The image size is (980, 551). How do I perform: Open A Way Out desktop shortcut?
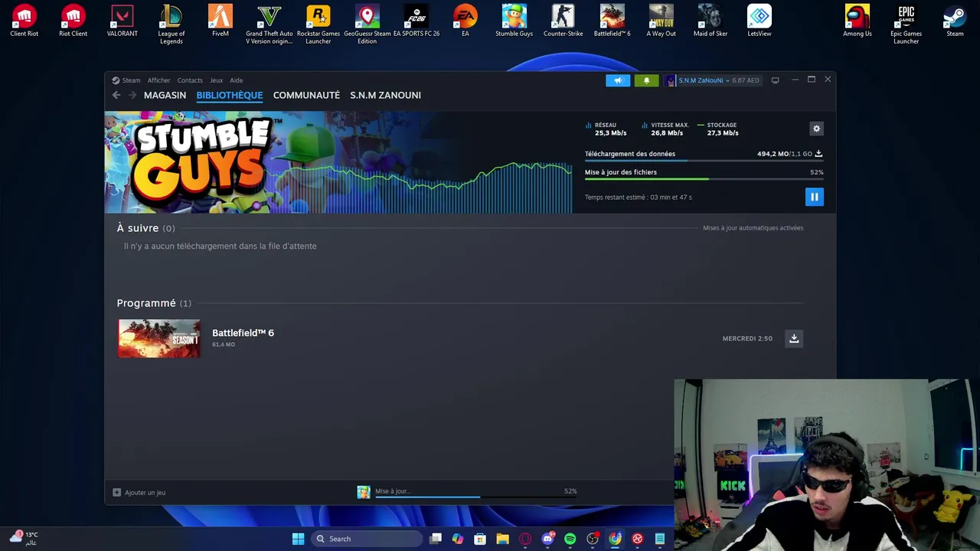point(661,21)
